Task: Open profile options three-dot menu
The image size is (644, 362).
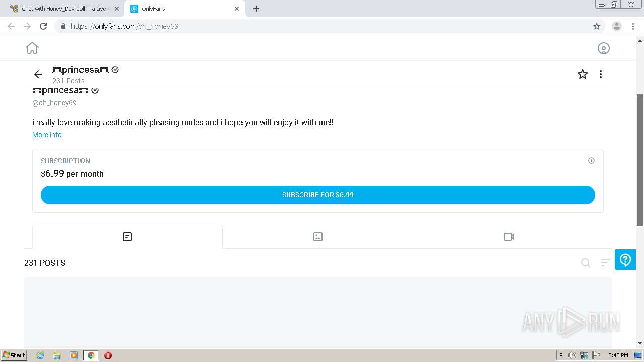Action: pyautogui.click(x=601, y=74)
